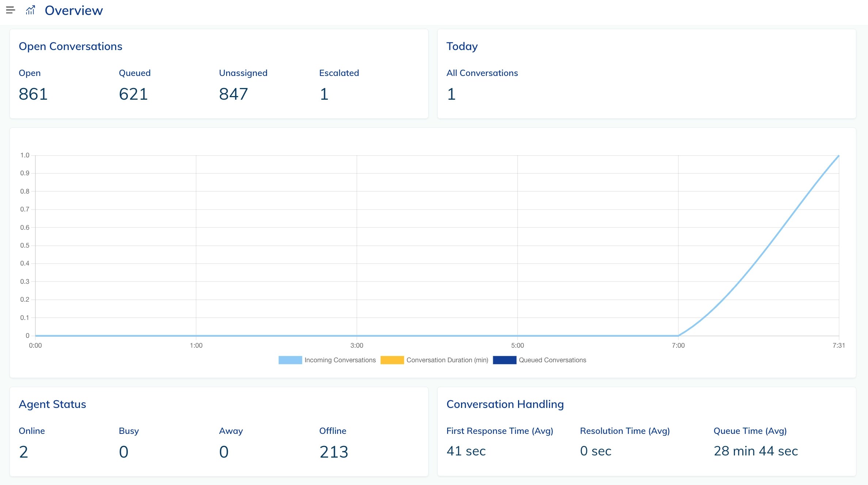Open the Unassigned count 847
Screen dimensions: 868x485
point(233,94)
